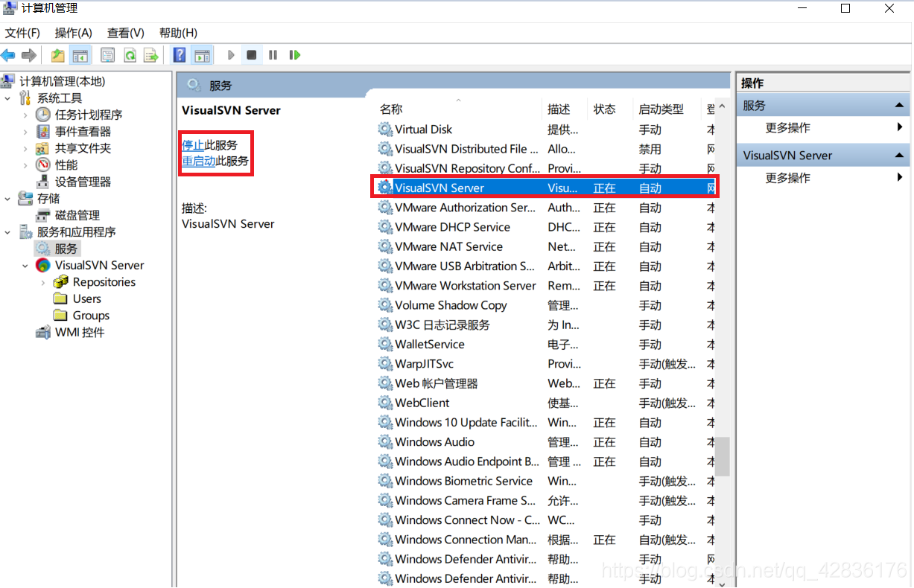Click 性能 monitor icon in tree
The width and height of the screenshot is (914, 588).
[x=43, y=165]
